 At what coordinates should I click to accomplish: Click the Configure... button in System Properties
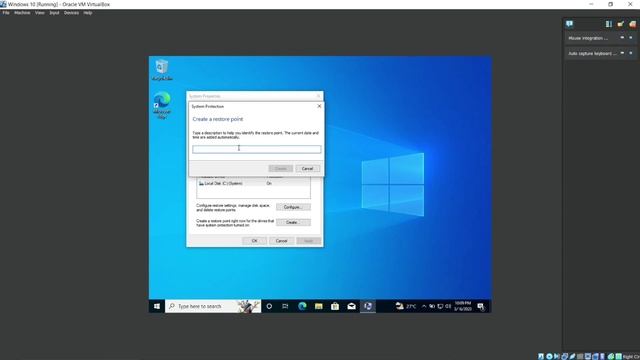pos(293,207)
